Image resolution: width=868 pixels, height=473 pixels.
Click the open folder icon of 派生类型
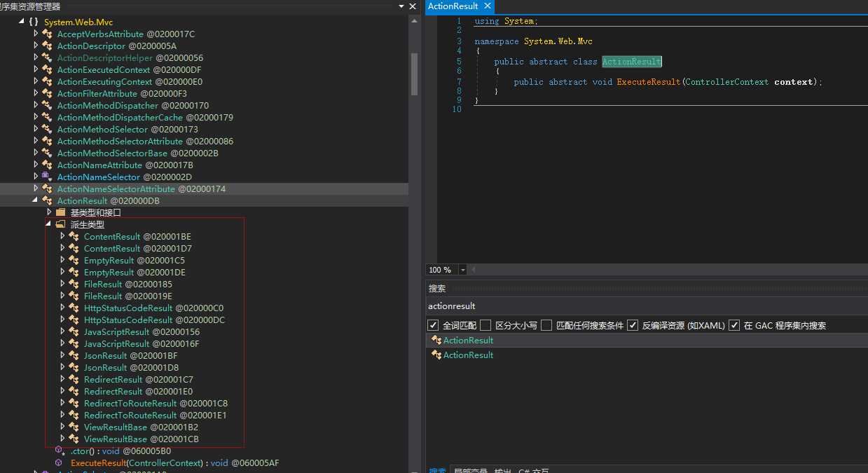[x=60, y=225]
